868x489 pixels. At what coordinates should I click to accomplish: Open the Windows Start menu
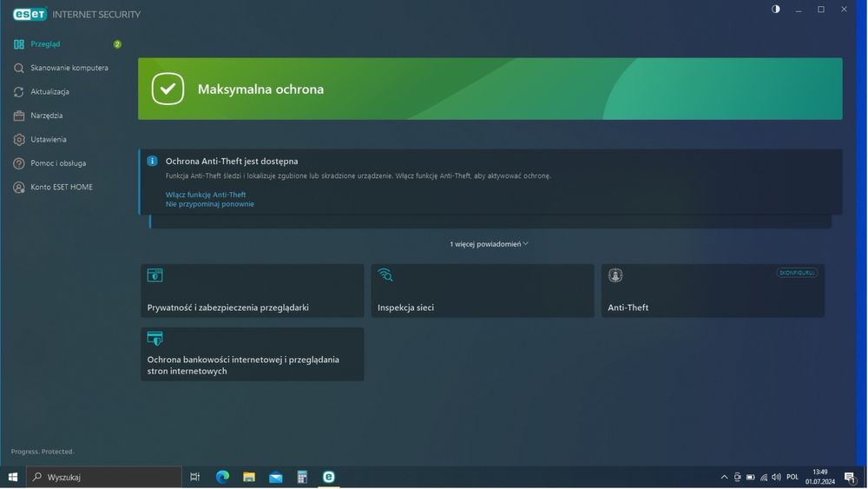point(13,477)
